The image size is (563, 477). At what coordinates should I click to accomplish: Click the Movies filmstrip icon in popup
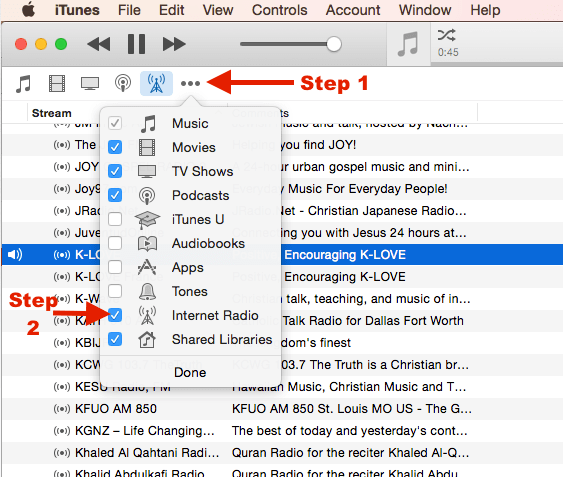point(147,147)
